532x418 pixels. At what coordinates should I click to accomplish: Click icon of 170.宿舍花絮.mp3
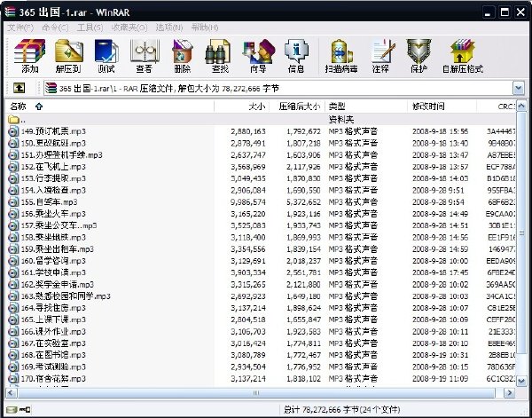tap(13, 379)
